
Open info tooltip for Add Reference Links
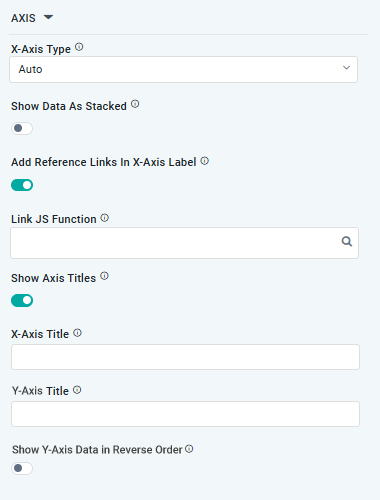tap(205, 161)
